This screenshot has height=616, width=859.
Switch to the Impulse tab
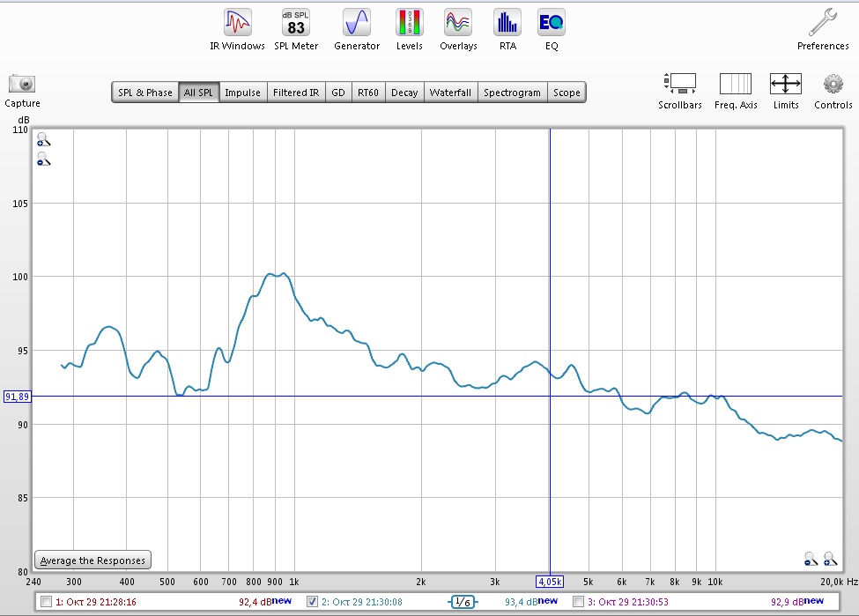tap(242, 93)
